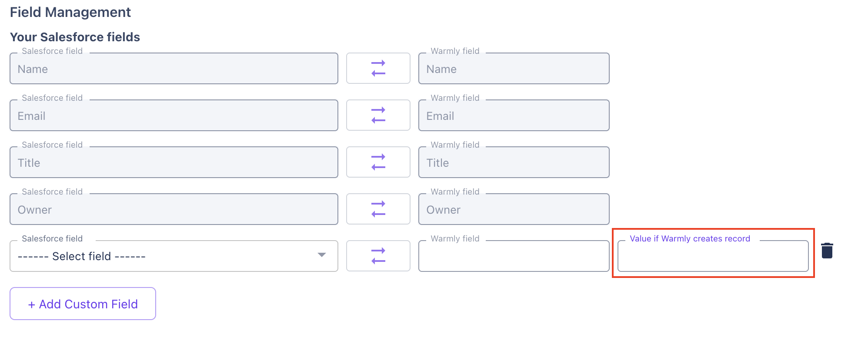The width and height of the screenshot is (868, 337).
Task: Click the Warmly field Owner box
Action: click(514, 209)
